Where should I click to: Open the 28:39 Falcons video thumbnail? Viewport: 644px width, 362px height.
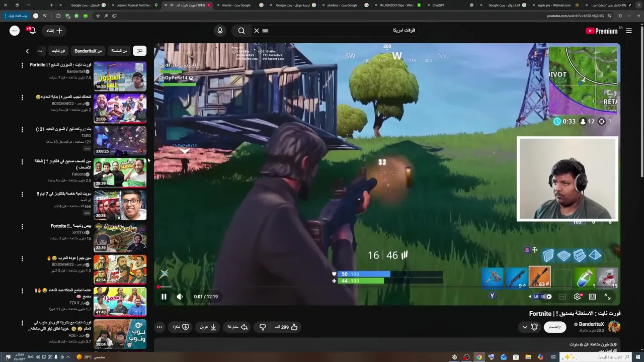[120, 172]
